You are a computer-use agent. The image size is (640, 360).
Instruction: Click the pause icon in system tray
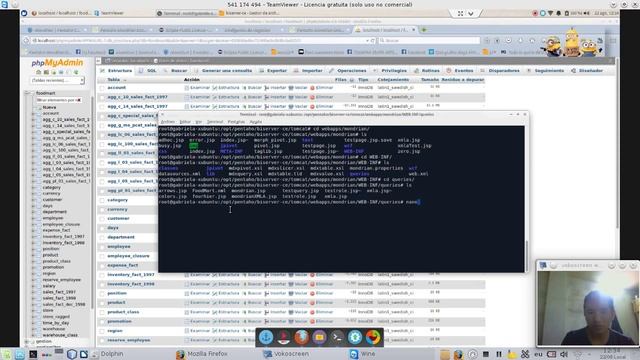(x=499, y=354)
